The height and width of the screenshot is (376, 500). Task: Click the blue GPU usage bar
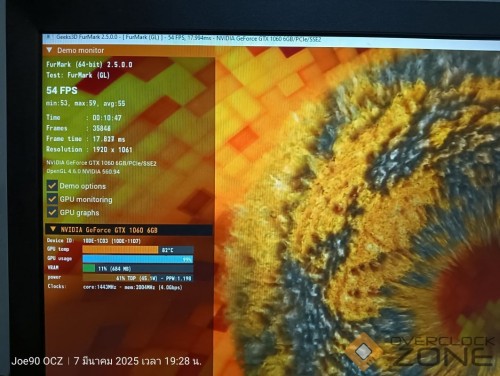[x=138, y=259]
